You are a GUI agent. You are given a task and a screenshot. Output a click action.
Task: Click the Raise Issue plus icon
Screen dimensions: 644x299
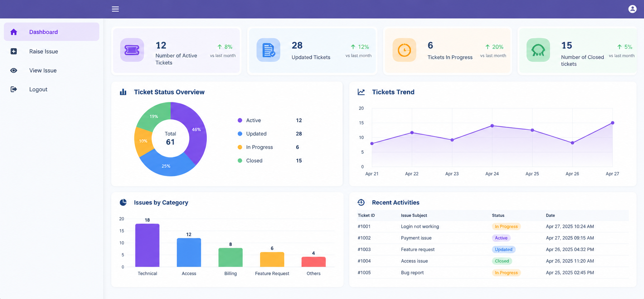[x=14, y=51]
